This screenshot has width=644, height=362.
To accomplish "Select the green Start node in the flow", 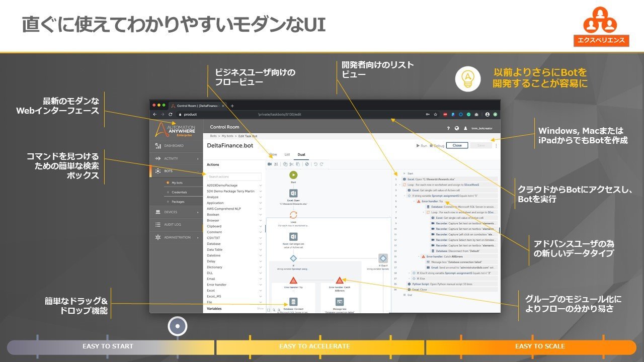I will coord(293,174).
